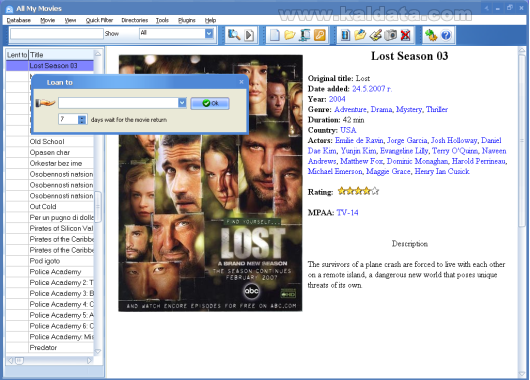This screenshot has width=530, height=380.
Task: Click the edit movie pencil icon
Action: pos(376,35)
